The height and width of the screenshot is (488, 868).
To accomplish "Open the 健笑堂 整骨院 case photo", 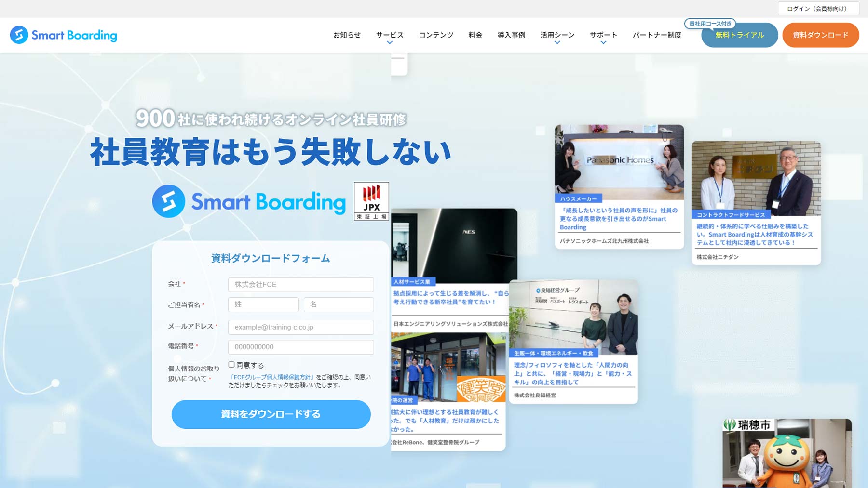I will coord(448,368).
